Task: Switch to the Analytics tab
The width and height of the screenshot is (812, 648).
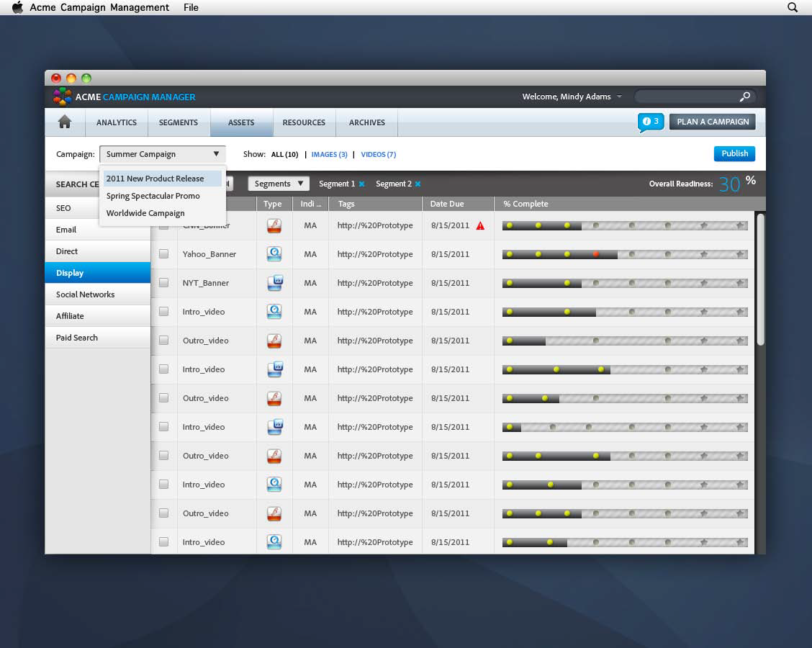Action: [x=117, y=123]
